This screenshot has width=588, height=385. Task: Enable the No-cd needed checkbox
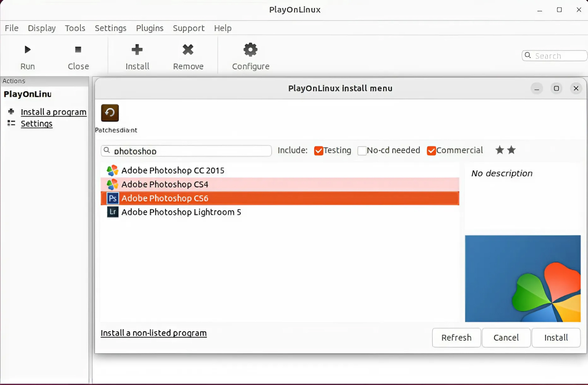[x=362, y=151]
